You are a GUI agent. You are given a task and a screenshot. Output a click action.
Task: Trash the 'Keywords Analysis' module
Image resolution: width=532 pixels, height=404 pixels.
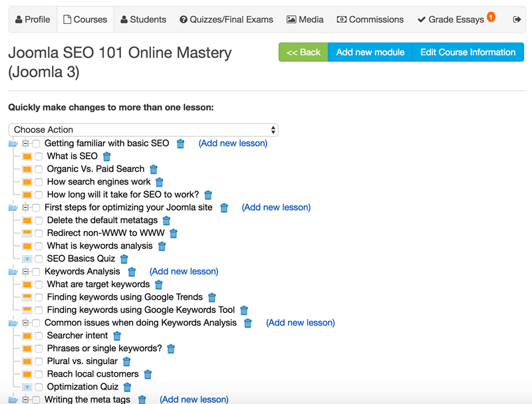coord(132,272)
